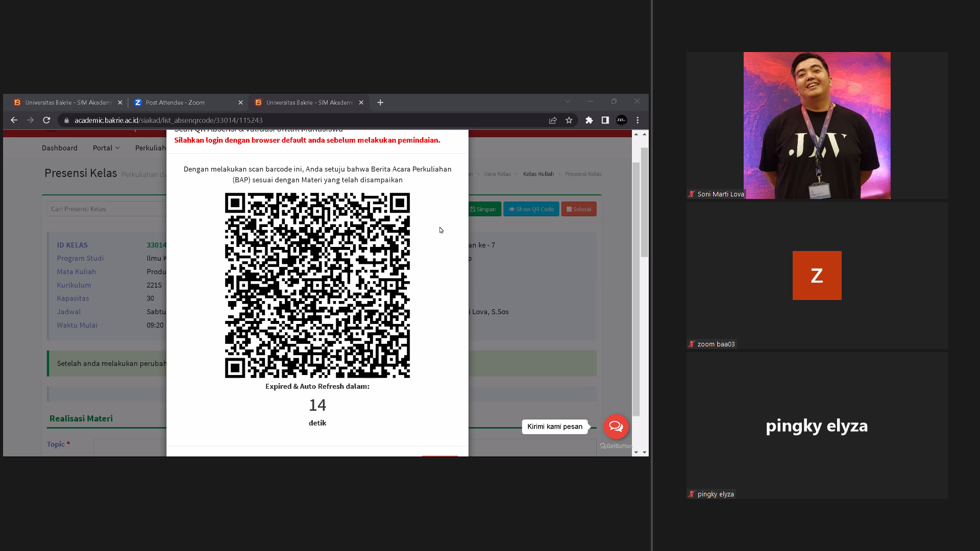This screenshot has width=980, height=551.
Task: Click the Program Studi label
Action: click(80, 259)
